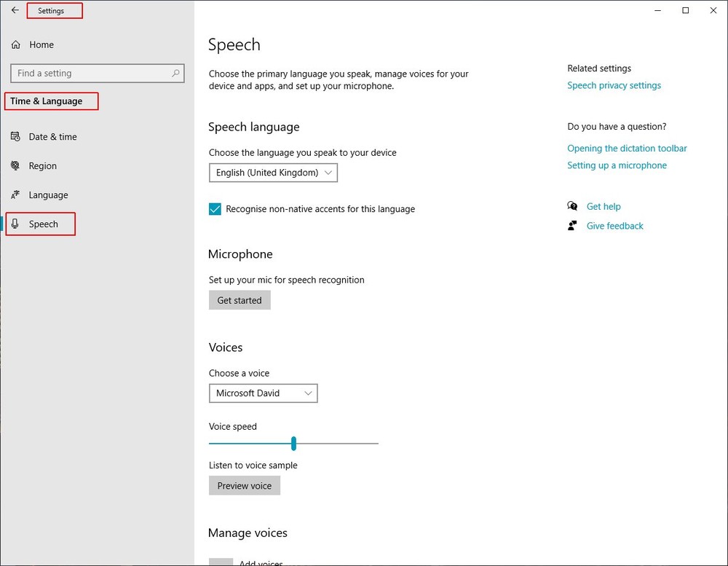
Task: Click the search magnifier icon
Action: click(x=175, y=74)
